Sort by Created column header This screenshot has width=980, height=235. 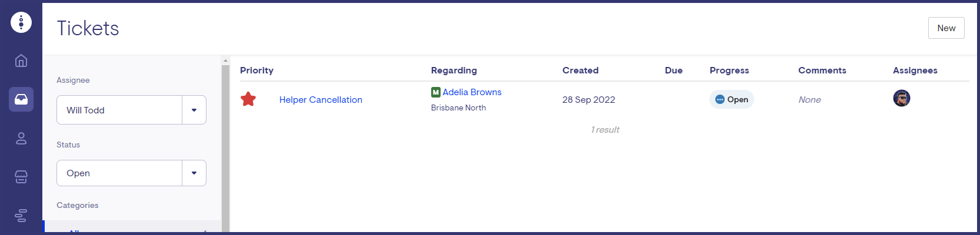coord(580,70)
